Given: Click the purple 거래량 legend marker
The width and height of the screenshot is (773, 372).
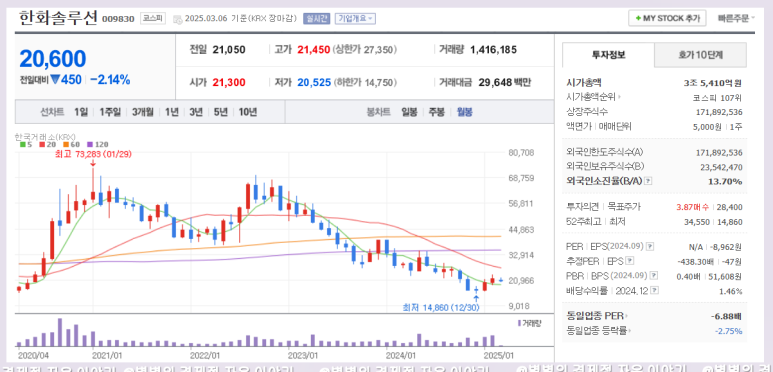Looking at the screenshot, I should pos(519,323).
